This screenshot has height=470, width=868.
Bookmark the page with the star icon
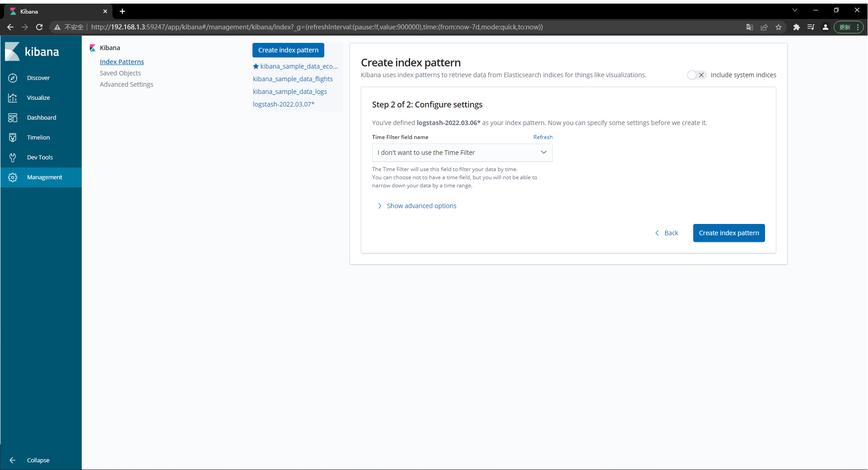click(779, 27)
